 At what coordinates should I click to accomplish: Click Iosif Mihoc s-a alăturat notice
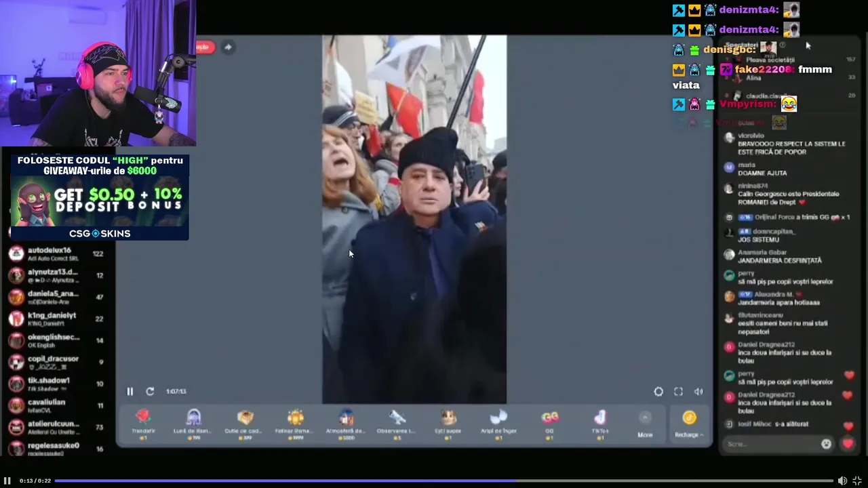coord(766,424)
